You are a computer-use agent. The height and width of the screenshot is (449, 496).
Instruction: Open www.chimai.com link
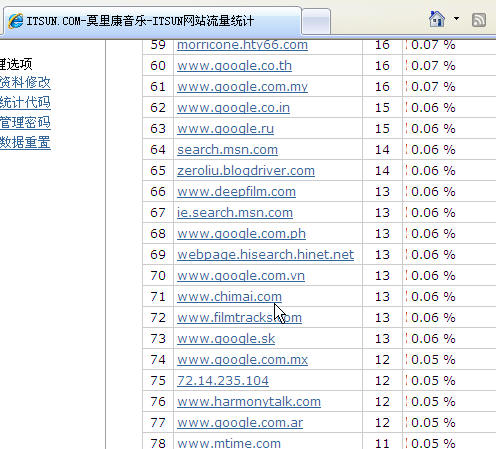pyautogui.click(x=229, y=297)
